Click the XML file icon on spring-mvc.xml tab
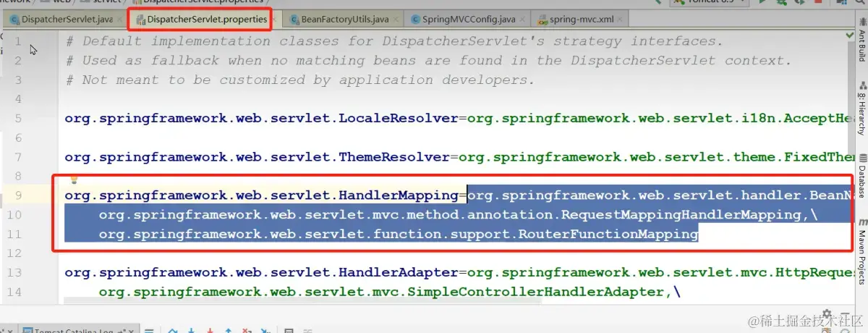Screen dimensions: 868x333 (541, 20)
